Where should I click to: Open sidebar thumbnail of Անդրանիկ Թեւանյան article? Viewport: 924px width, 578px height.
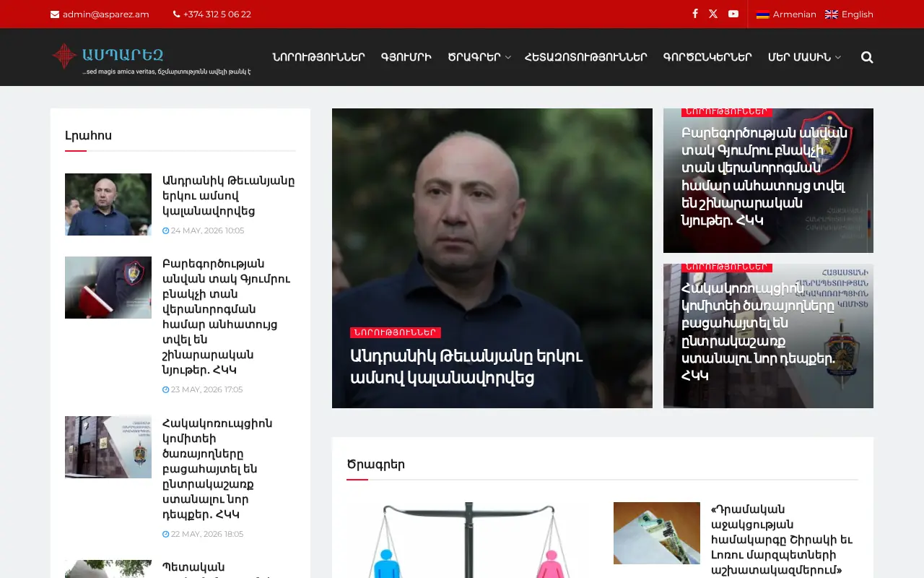coord(108,204)
